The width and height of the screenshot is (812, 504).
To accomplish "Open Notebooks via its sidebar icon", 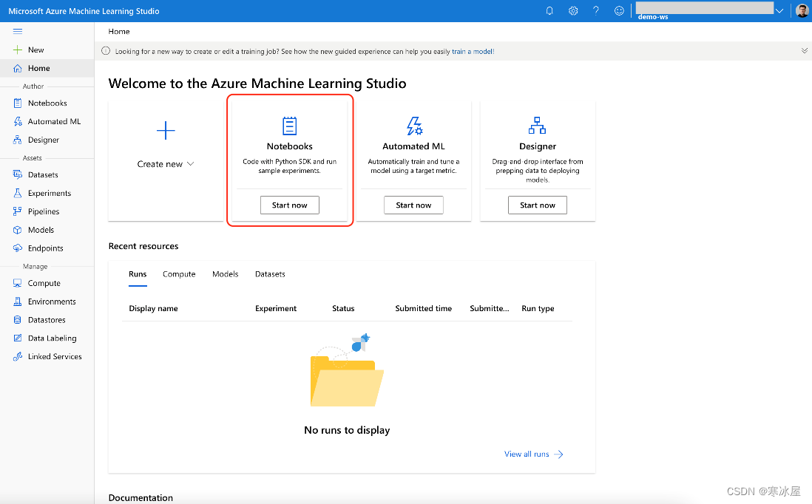I will click(x=18, y=103).
